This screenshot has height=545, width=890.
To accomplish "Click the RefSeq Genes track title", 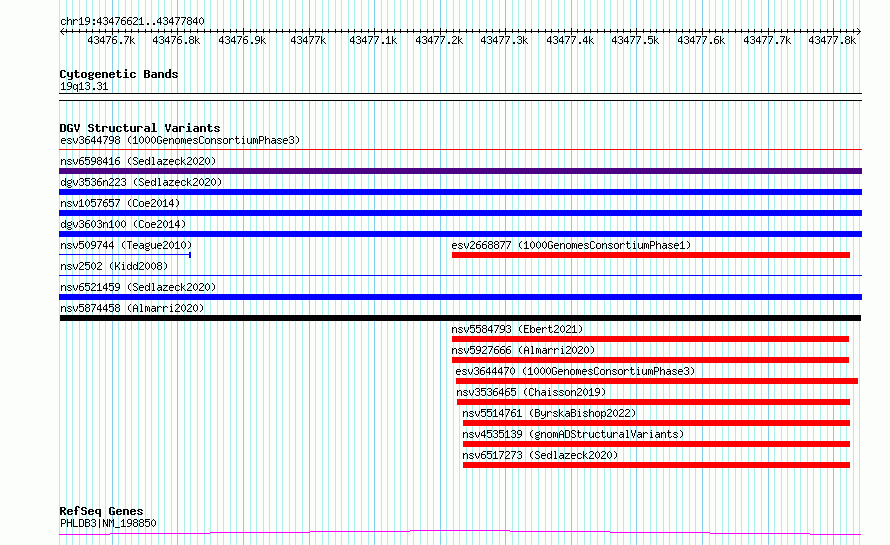I will tap(101, 511).
